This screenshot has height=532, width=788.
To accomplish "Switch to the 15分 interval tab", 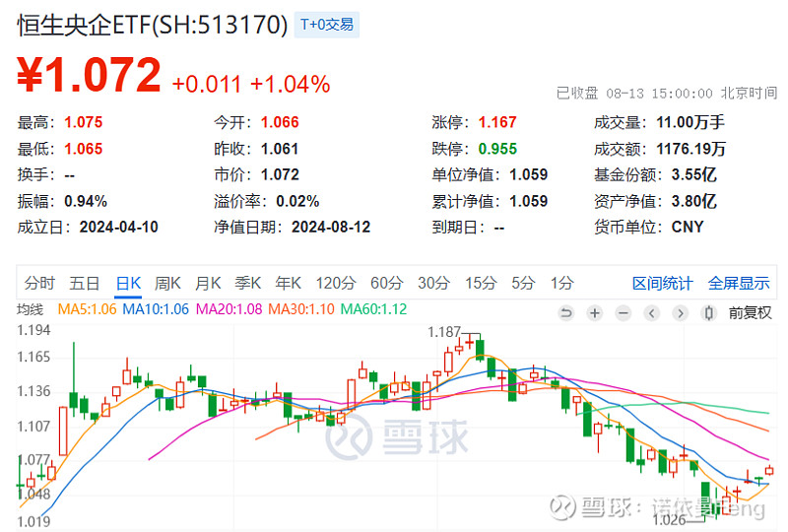I will pyautogui.click(x=481, y=283).
